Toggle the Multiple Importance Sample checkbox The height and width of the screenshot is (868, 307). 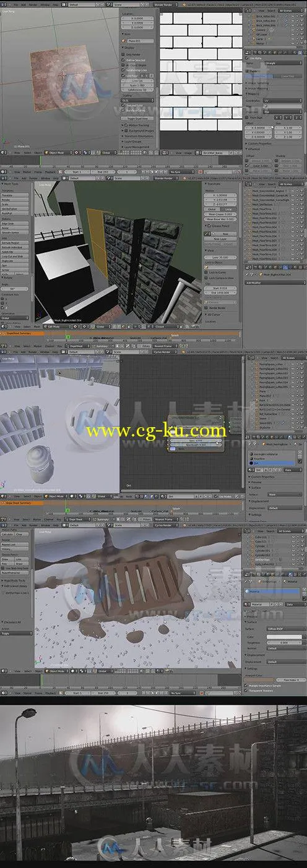pyautogui.click(x=246, y=686)
